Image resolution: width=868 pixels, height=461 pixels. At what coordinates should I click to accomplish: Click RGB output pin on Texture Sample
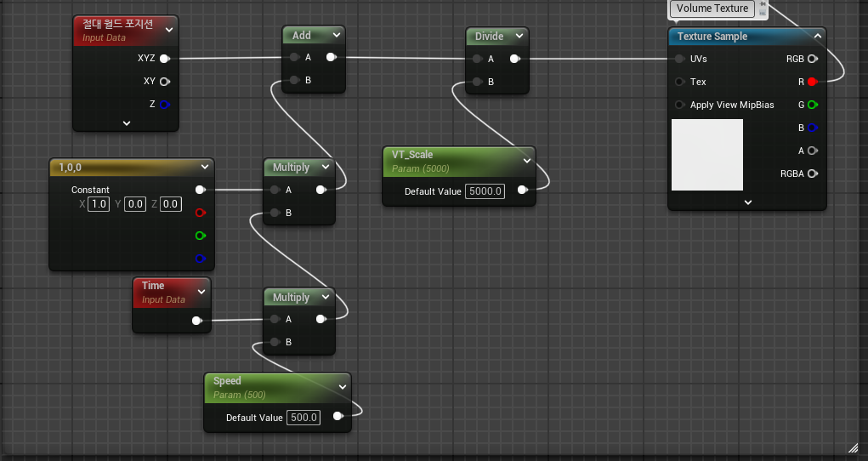812,59
